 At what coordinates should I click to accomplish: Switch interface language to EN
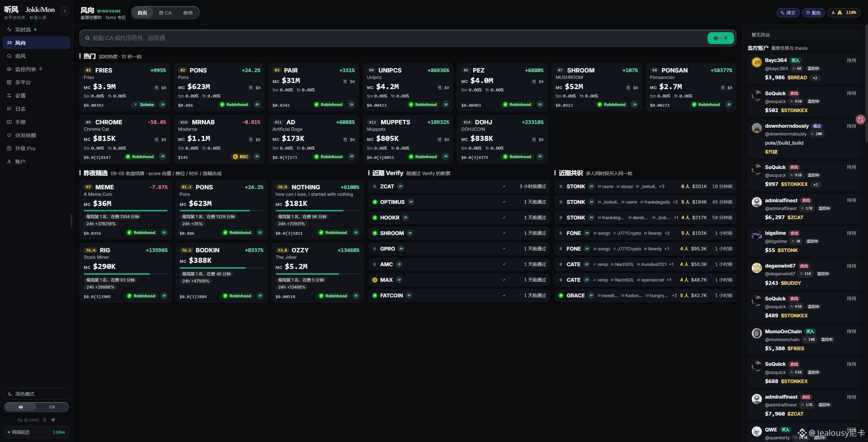point(52,407)
